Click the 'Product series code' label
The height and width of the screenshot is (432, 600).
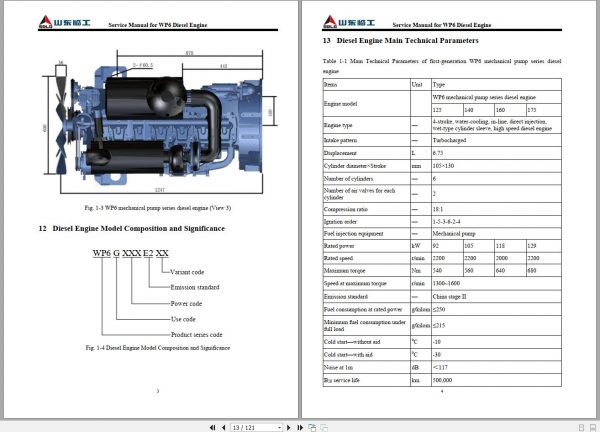click(197, 334)
